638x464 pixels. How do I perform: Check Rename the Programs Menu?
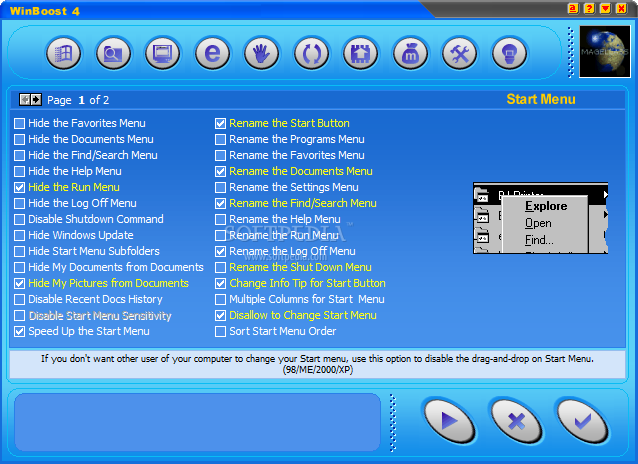[x=220, y=140]
